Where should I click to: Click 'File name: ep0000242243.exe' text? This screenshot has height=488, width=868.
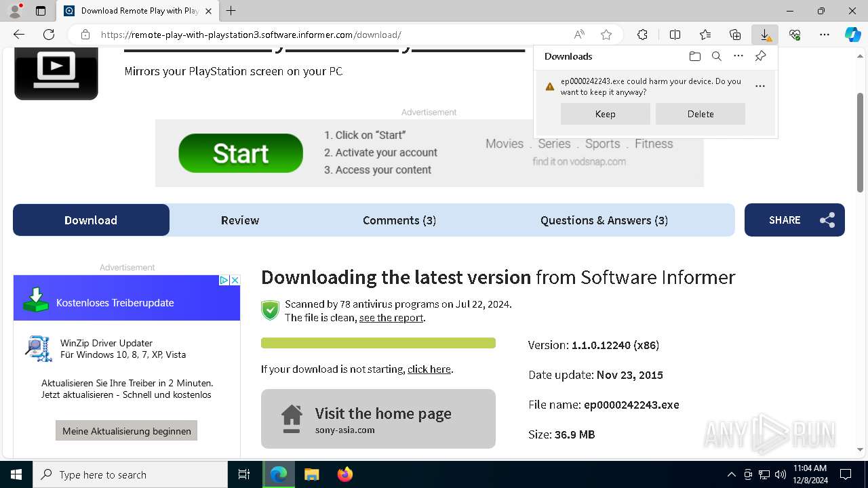[604, 405]
